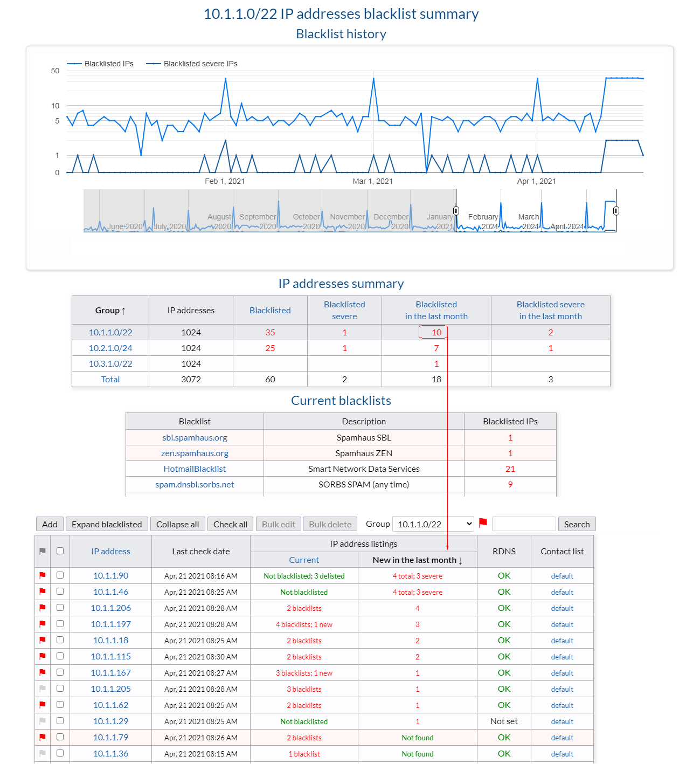The image size is (686, 784).
Task: Sort the table by IP address
Action: pyautogui.click(x=110, y=551)
